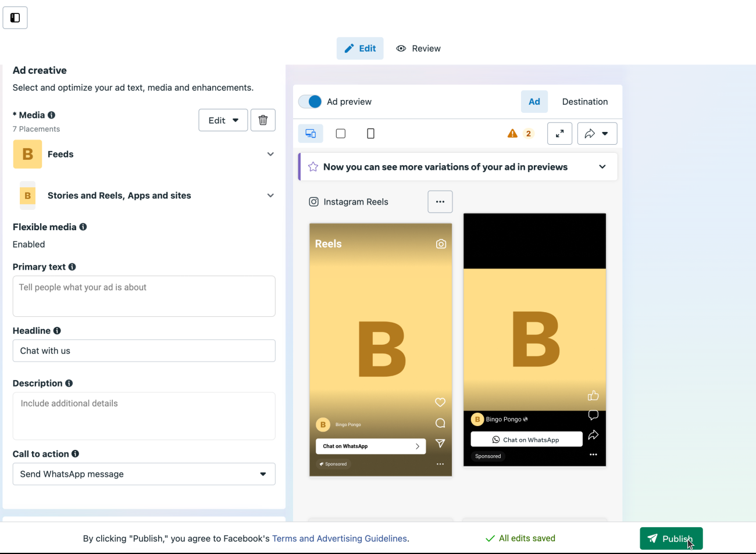
Task: Switch to the Edit tab
Action: [x=360, y=48]
